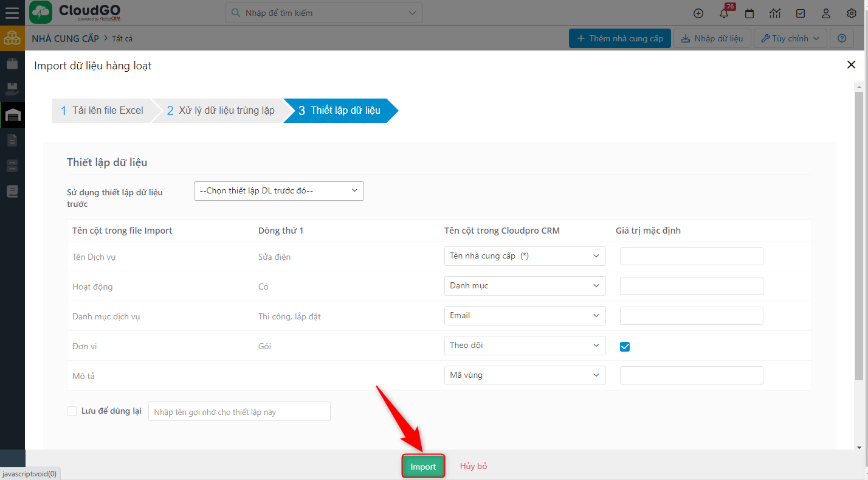Uncheck the checkbox in the Theo dõi row
This screenshot has height=480, width=868.
click(x=624, y=346)
